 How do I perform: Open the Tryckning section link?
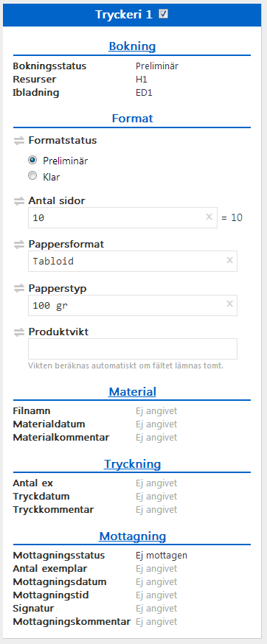pos(132,464)
